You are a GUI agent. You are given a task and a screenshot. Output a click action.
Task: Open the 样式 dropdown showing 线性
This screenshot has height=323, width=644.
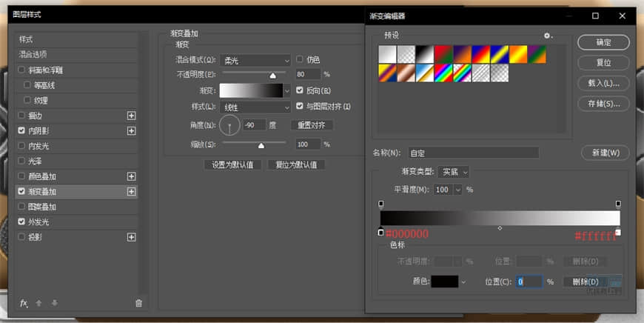click(x=255, y=107)
